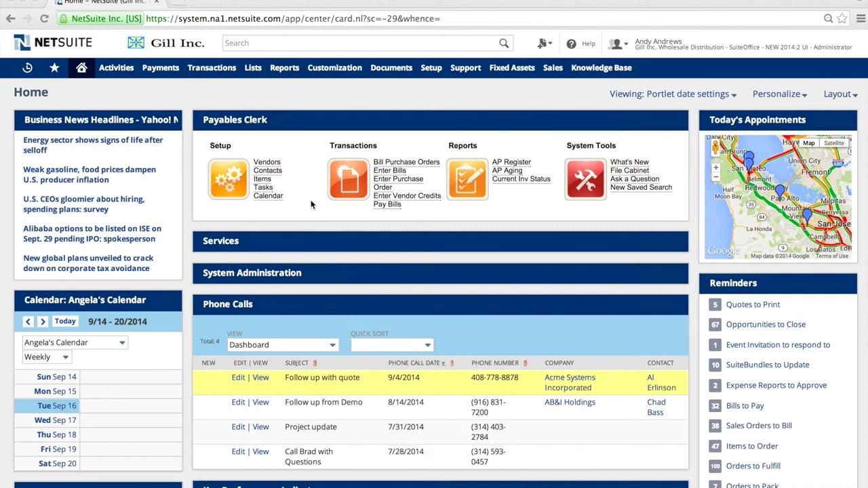Click the browser address bar URL
The height and width of the screenshot is (488, 868).
293,18
